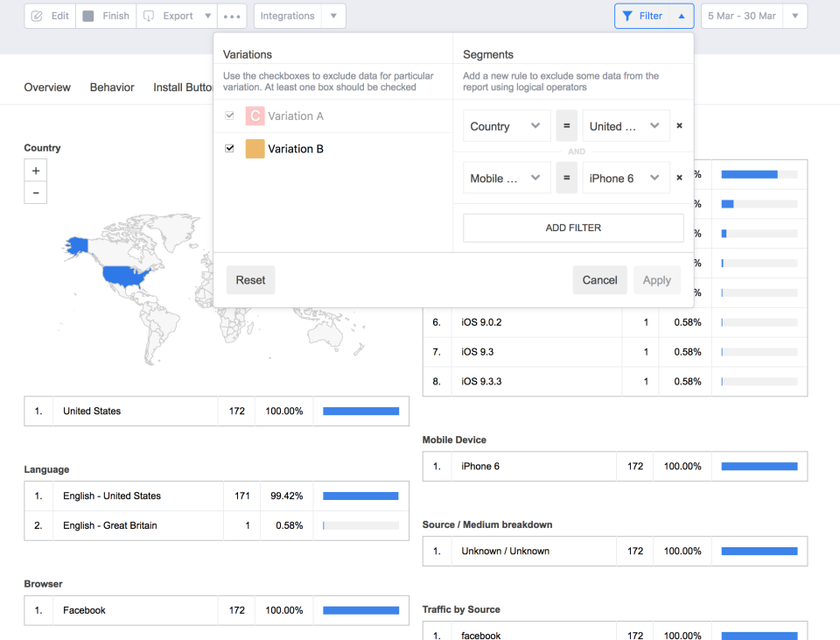This screenshot has height=640, width=840.
Task: Click the Edit pencil icon
Action: (37, 15)
